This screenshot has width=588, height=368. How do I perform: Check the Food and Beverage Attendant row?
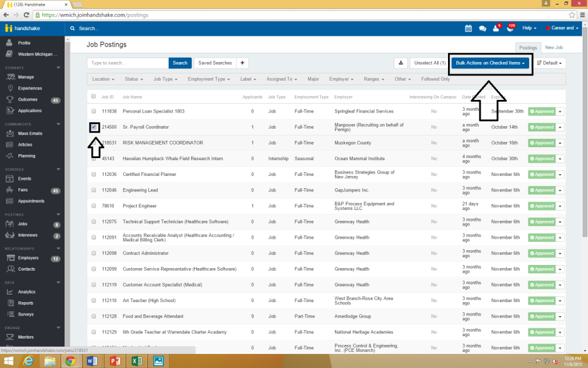point(93,316)
